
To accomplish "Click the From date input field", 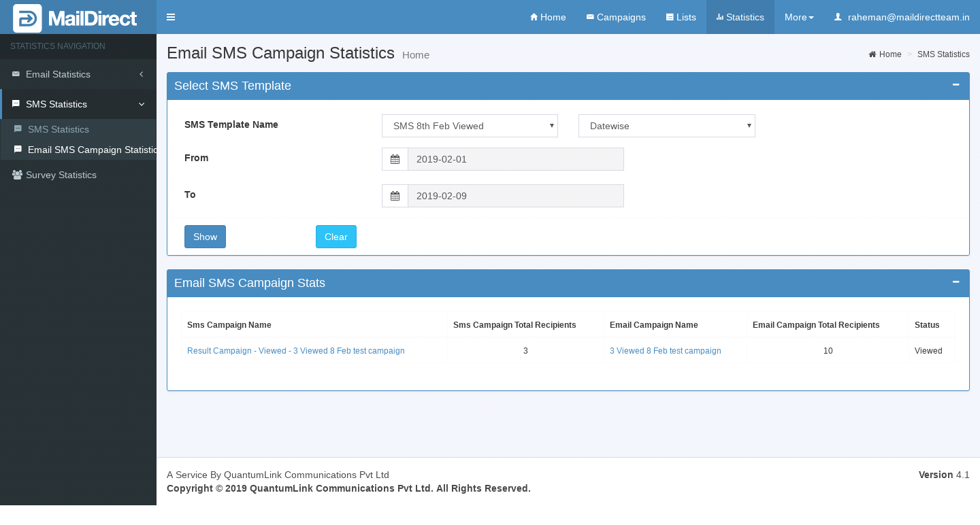I will (x=515, y=159).
